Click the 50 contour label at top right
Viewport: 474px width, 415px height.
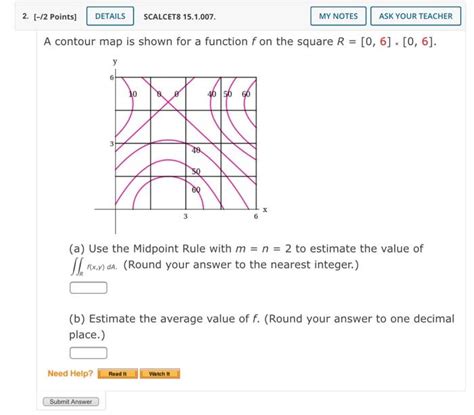(228, 94)
